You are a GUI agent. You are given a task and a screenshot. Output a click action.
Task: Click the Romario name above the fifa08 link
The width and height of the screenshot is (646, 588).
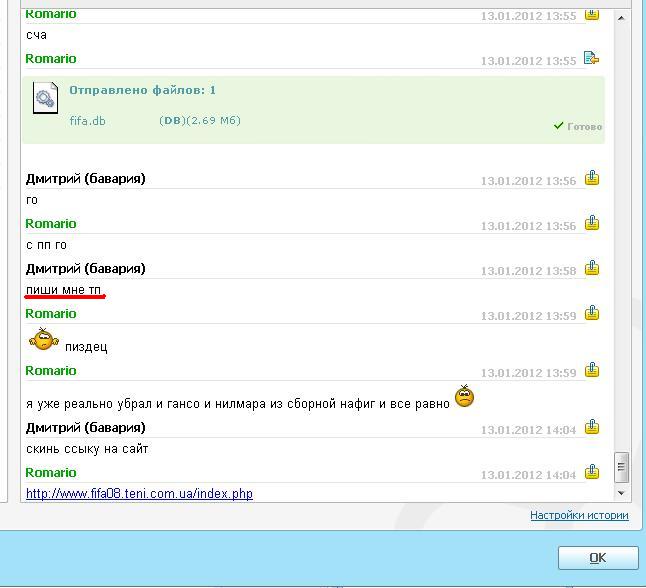tap(51, 473)
